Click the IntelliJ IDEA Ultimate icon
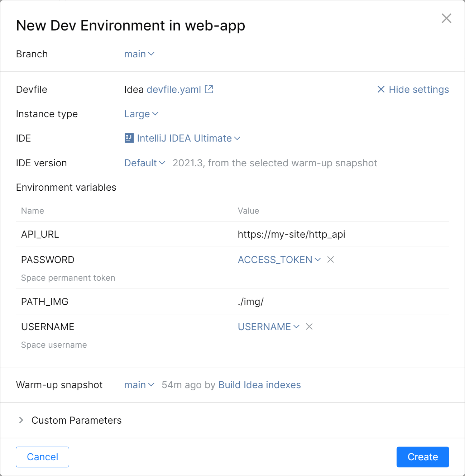This screenshot has height=476, width=465. point(129,138)
